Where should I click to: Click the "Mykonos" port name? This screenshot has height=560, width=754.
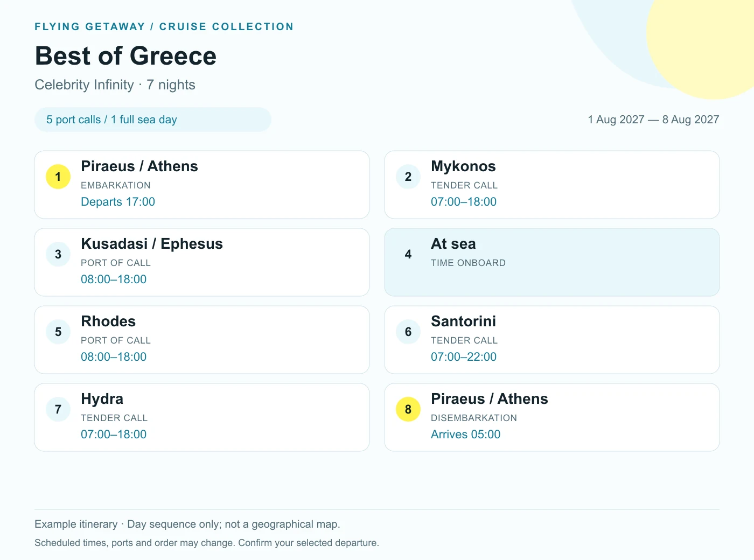pos(463,166)
